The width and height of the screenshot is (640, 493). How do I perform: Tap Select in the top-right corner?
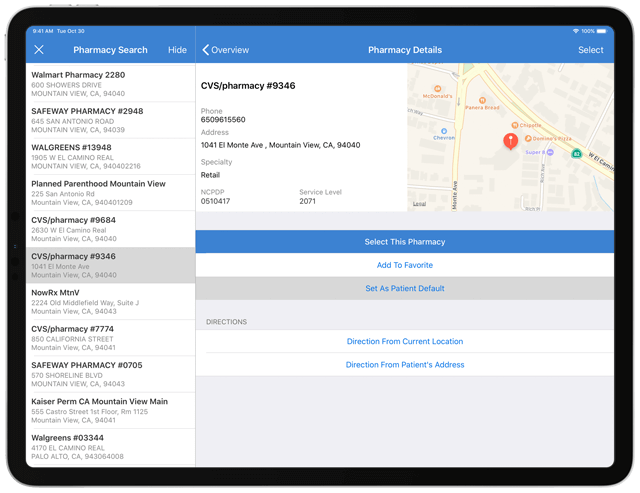[x=590, y=50]
